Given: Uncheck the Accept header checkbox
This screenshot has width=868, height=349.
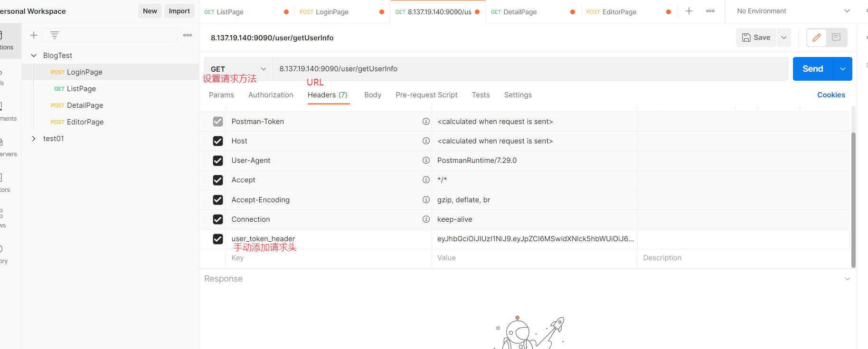Looking at the screenshot, I should click(218, 180).
